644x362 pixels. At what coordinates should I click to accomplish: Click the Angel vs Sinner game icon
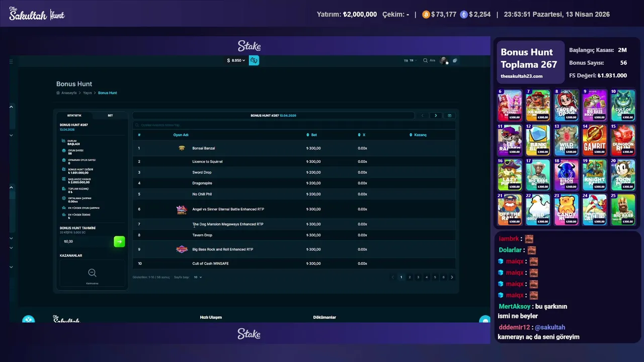click(182, 209)
